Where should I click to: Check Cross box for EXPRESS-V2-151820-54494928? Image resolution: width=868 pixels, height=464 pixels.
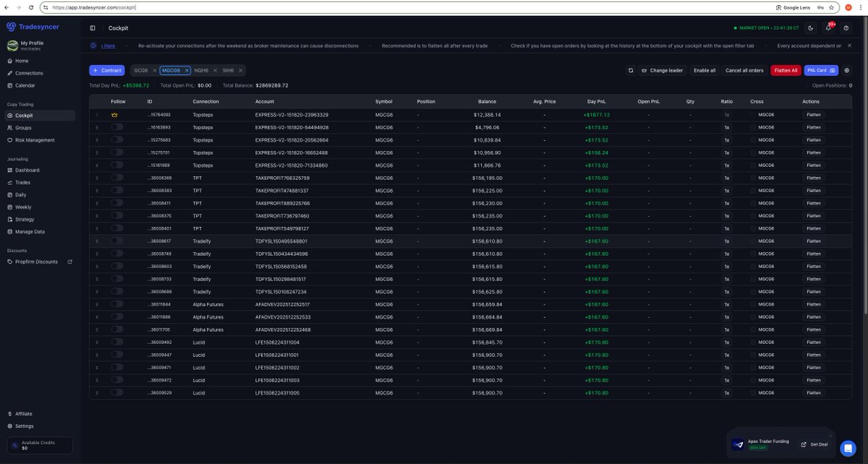click(753, 127)
